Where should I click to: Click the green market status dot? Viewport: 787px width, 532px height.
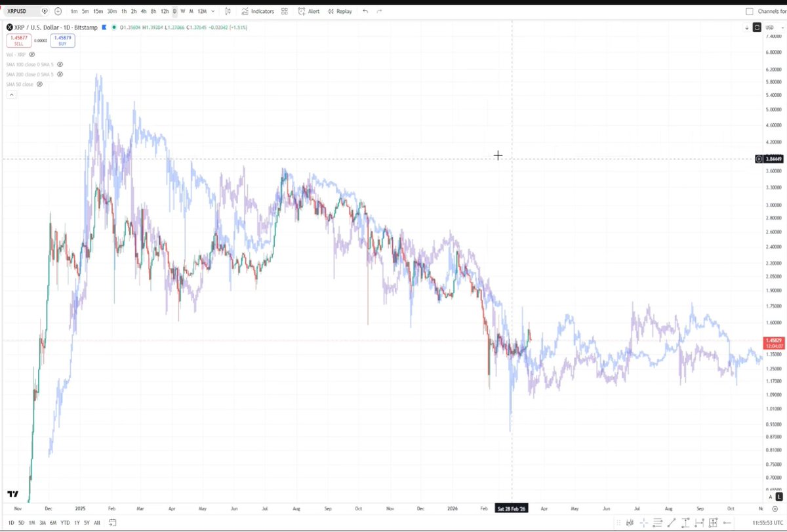[115, 28]
